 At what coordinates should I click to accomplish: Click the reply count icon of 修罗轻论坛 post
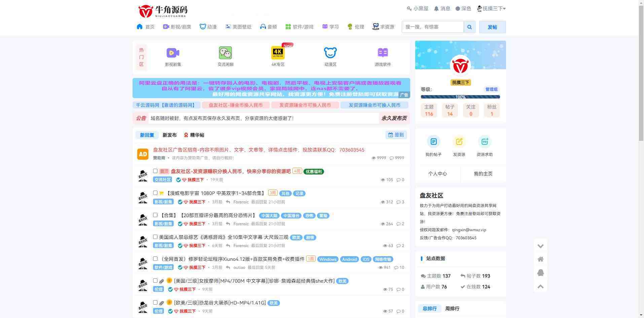coord(397,268)
